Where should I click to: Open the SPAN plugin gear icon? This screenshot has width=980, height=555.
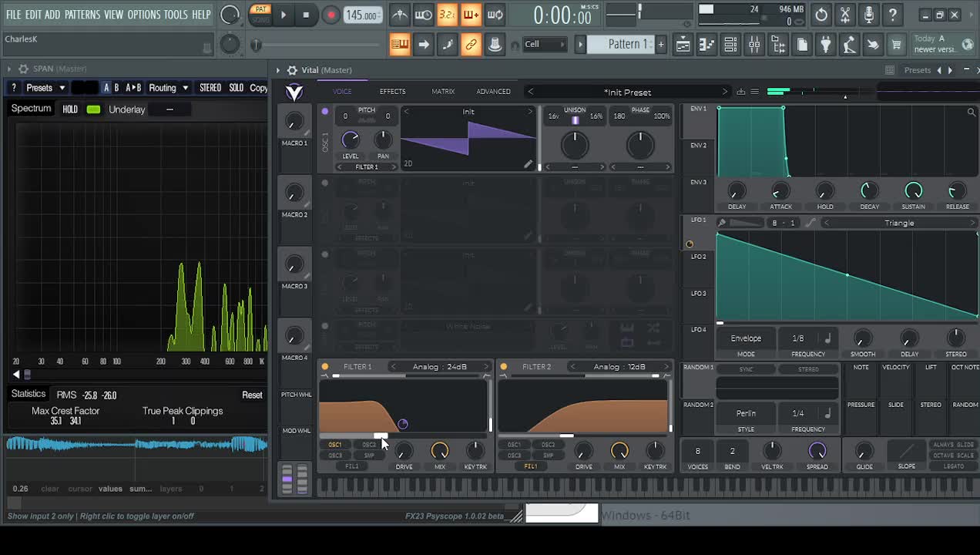tap(23, 69)
